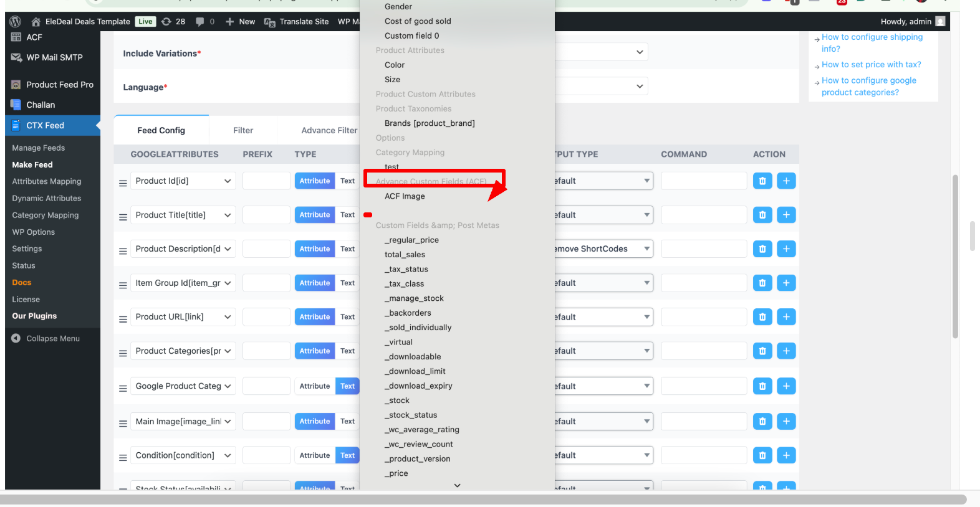Open How to configure shipping info link

(x=872, y=43)
